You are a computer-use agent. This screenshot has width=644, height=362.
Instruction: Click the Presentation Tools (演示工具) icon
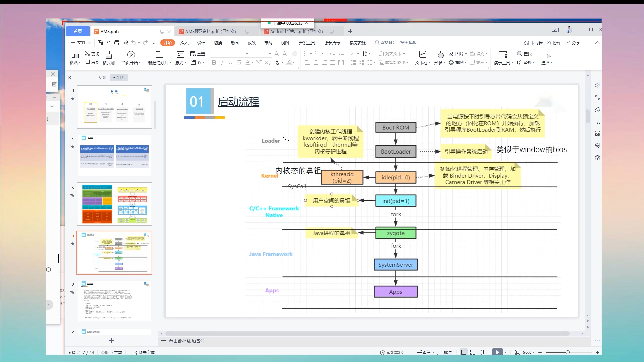pyautogui.click(x=503, y=55)
